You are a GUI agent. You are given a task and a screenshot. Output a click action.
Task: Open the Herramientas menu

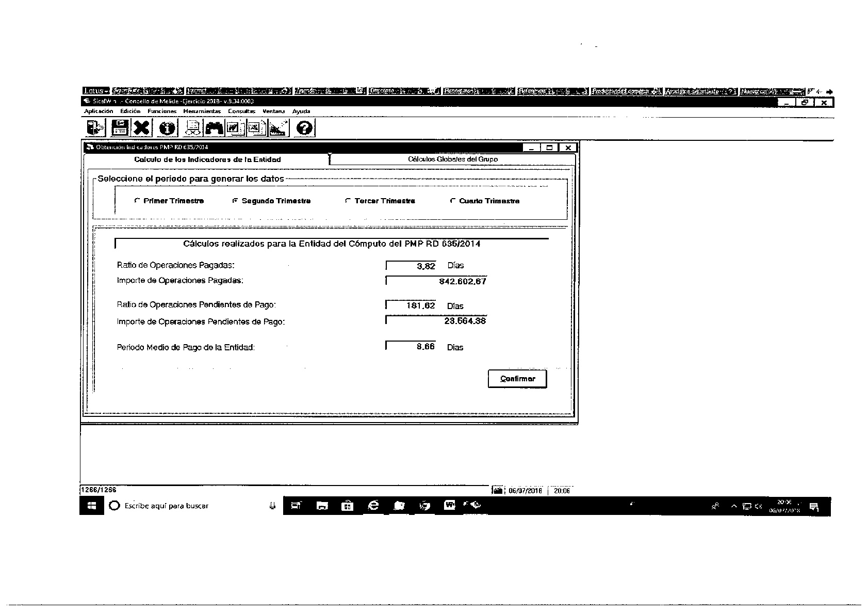(x=202, y=111)
